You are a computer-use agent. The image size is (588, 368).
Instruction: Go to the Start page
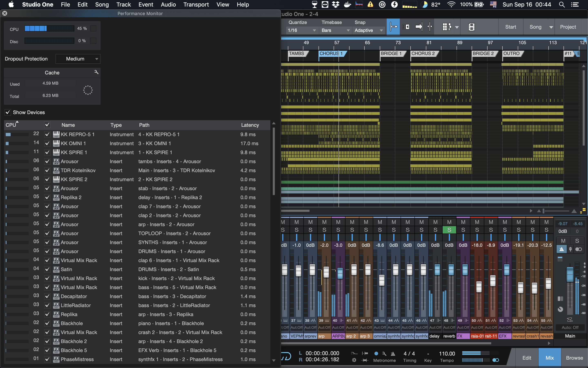click(x=510, y=27)
